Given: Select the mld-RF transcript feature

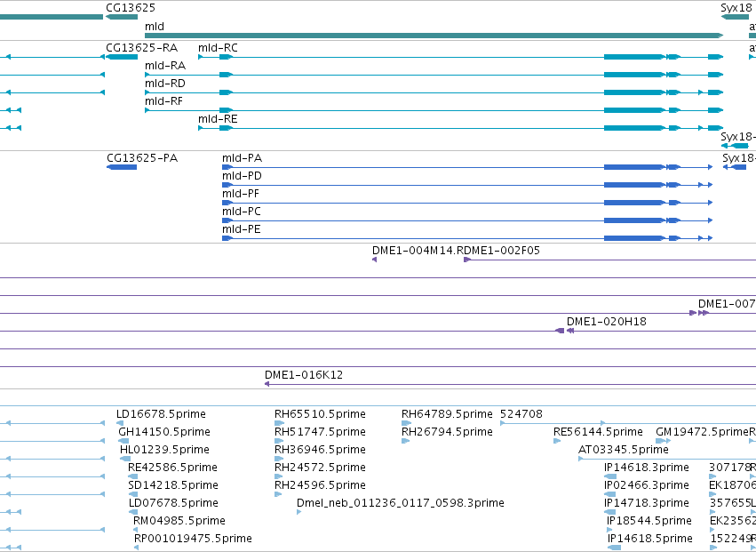Looking at the screenshot, I should tap(434, 110).
